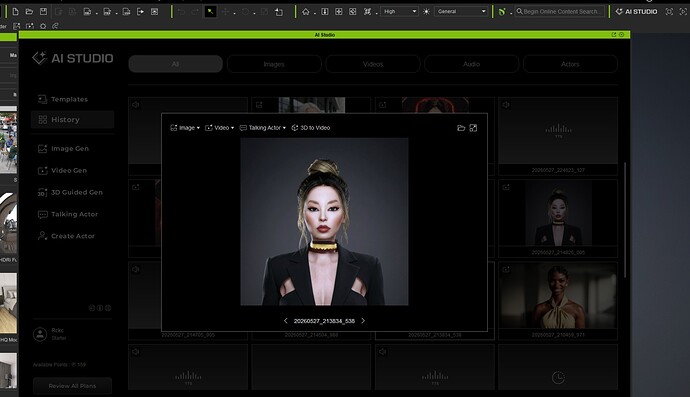The height and width of the screenshot is (397, 690).
Task: Click the render image icon in toolbar
Action: click(154, 12)
